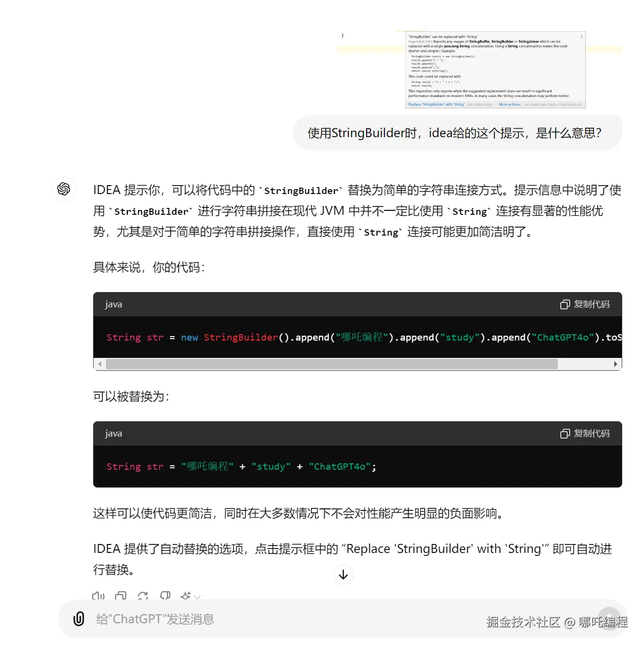
Task: Open the uploaded IDEA tooltip screenshot thumbnail
Action: [x=480, y=69]
